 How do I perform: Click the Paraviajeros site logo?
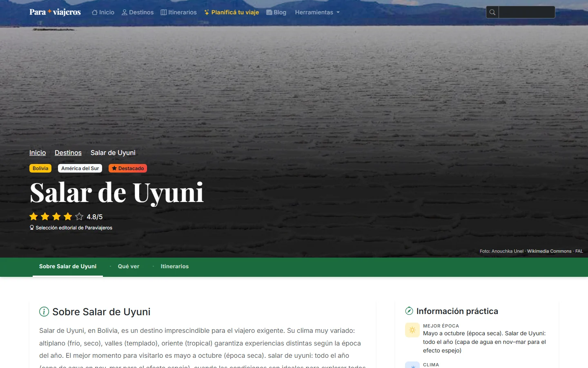55,12
